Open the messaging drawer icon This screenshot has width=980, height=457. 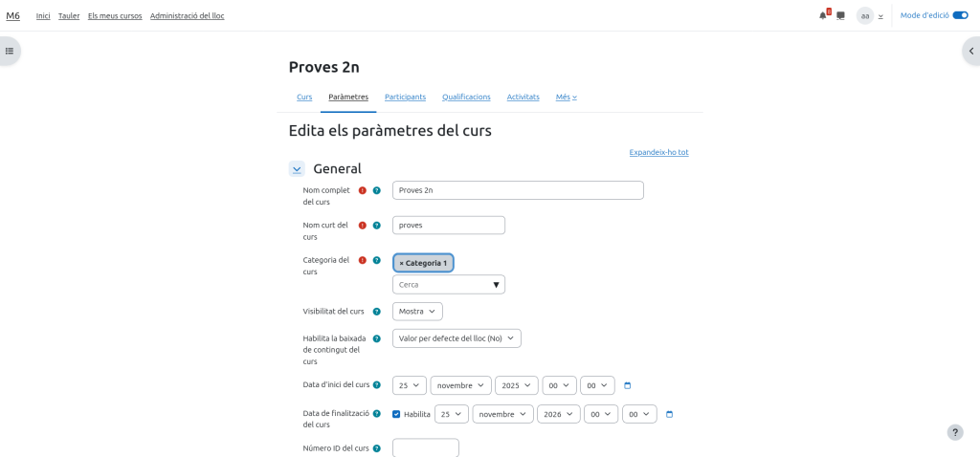tap(840, 15)
